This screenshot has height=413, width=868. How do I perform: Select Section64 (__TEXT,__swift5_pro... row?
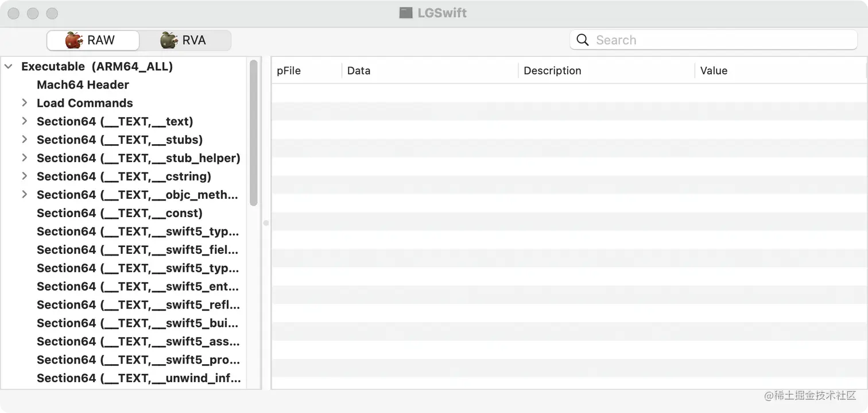[x=124, y=360]
